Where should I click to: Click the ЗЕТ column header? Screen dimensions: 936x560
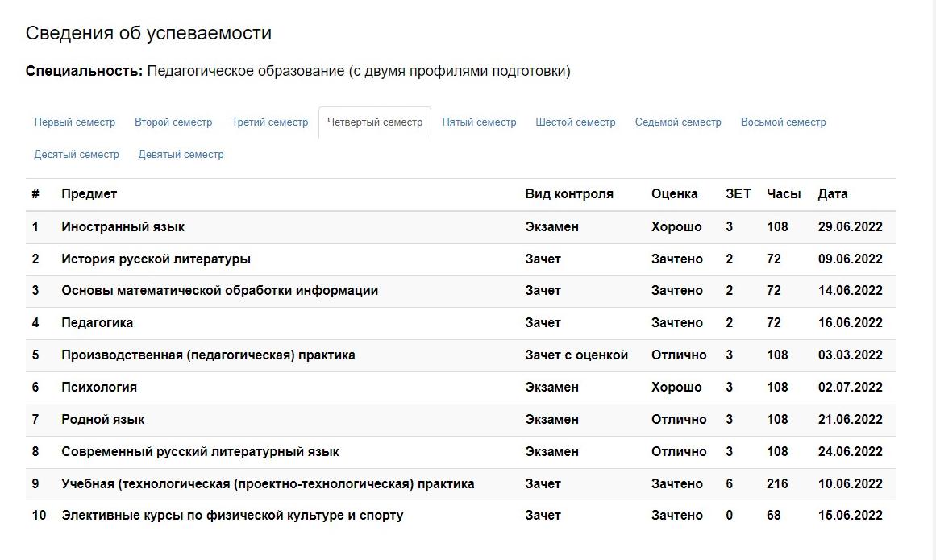[x=738, y=194]
